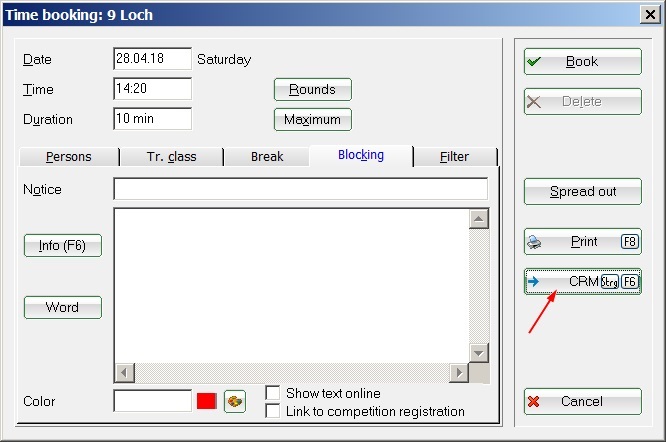
Task: Click the Word button
Action: pos(63,307)
